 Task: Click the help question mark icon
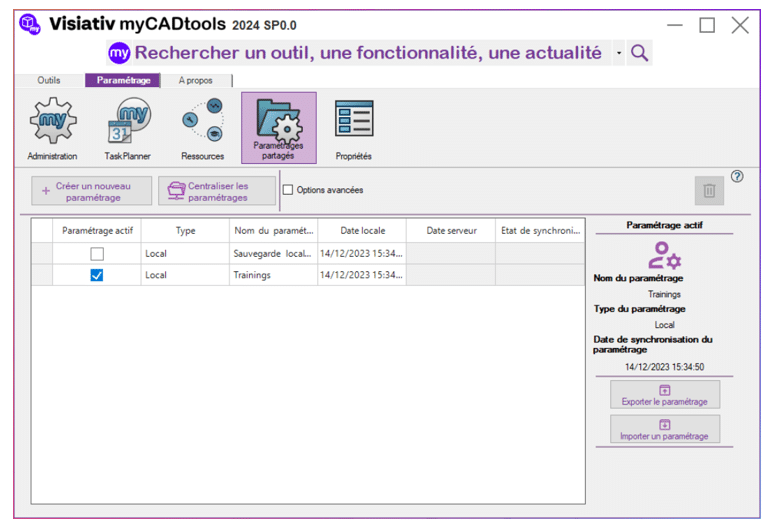tap(737, 176)
